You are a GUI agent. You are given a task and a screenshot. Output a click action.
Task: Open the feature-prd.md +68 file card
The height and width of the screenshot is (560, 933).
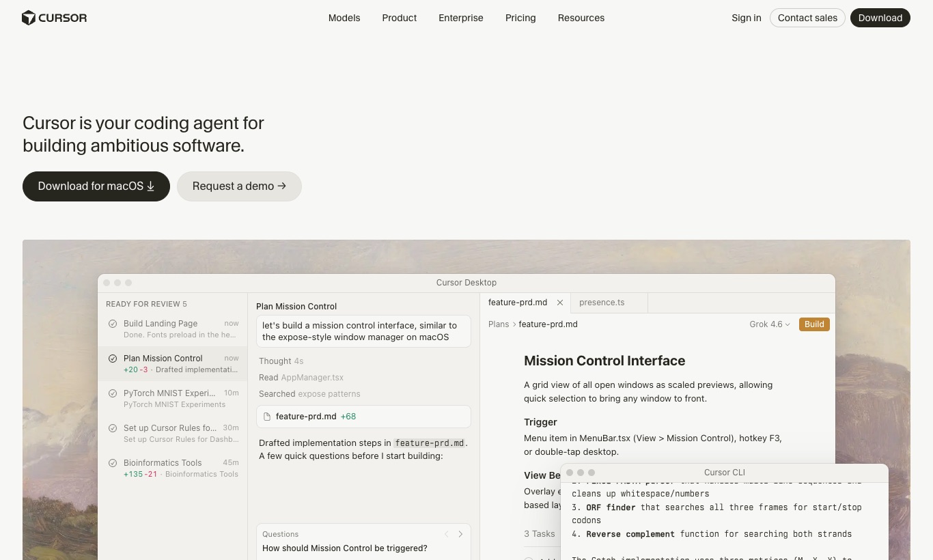(x=363, y=417)
